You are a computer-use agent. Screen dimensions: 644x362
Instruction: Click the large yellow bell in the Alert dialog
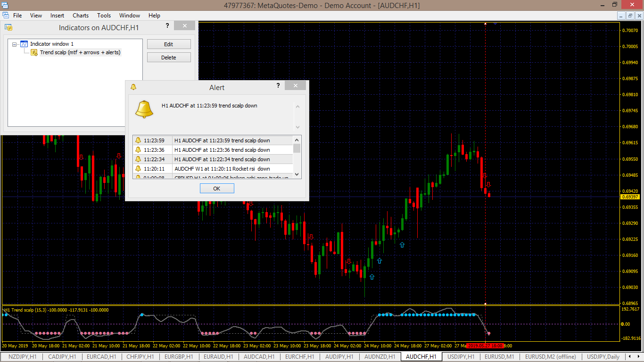(x=144, y=109)
